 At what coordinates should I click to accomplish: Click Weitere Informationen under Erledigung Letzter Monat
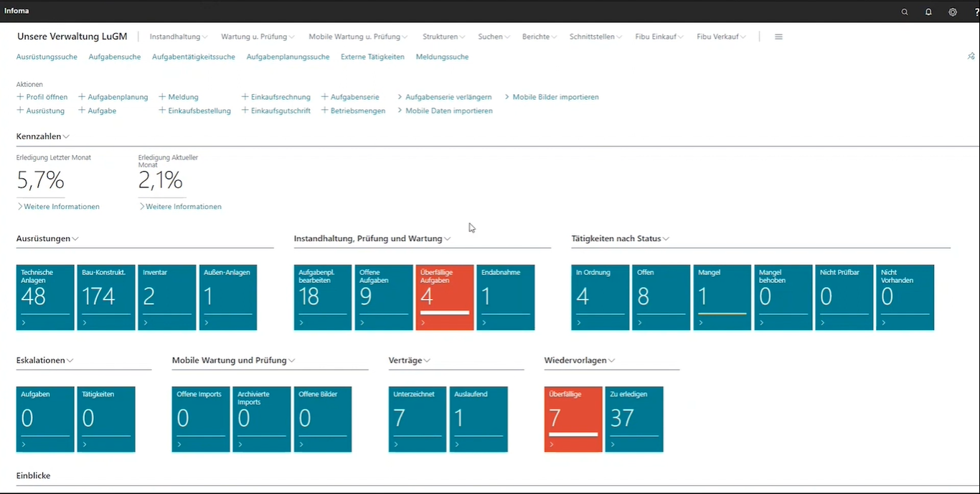[x=61, y=207]
